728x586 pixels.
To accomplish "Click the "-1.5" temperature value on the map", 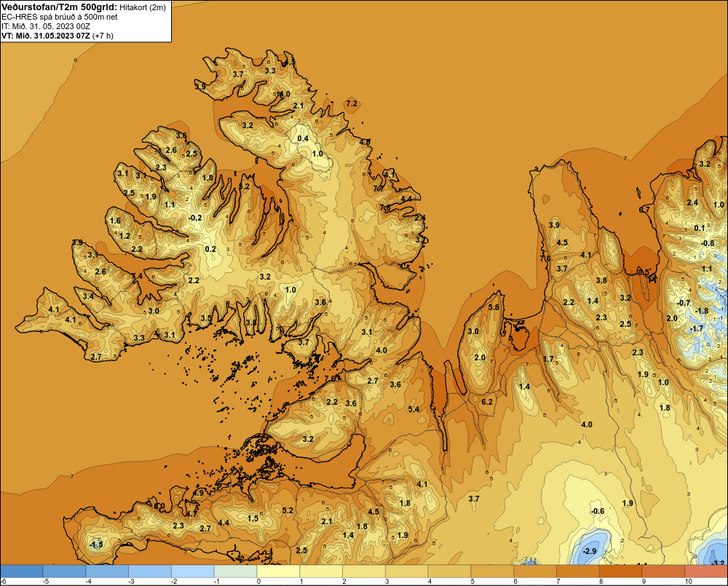I will 96,545.
